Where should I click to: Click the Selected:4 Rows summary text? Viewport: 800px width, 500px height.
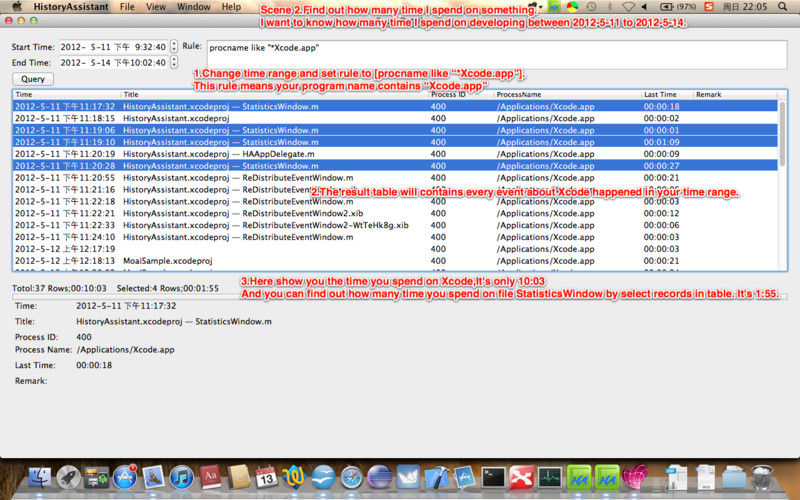(x=167, y=288)
